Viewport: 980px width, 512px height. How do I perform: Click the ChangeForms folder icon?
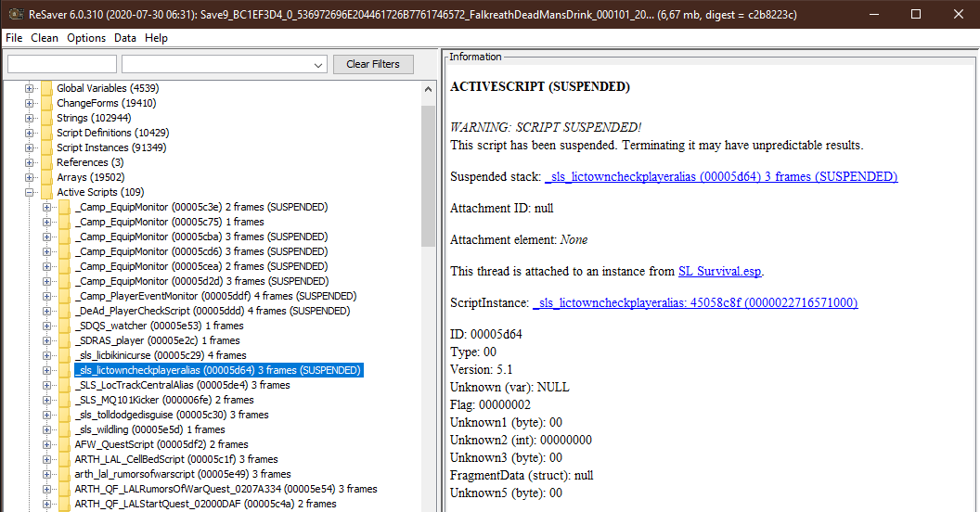point(47,103)
